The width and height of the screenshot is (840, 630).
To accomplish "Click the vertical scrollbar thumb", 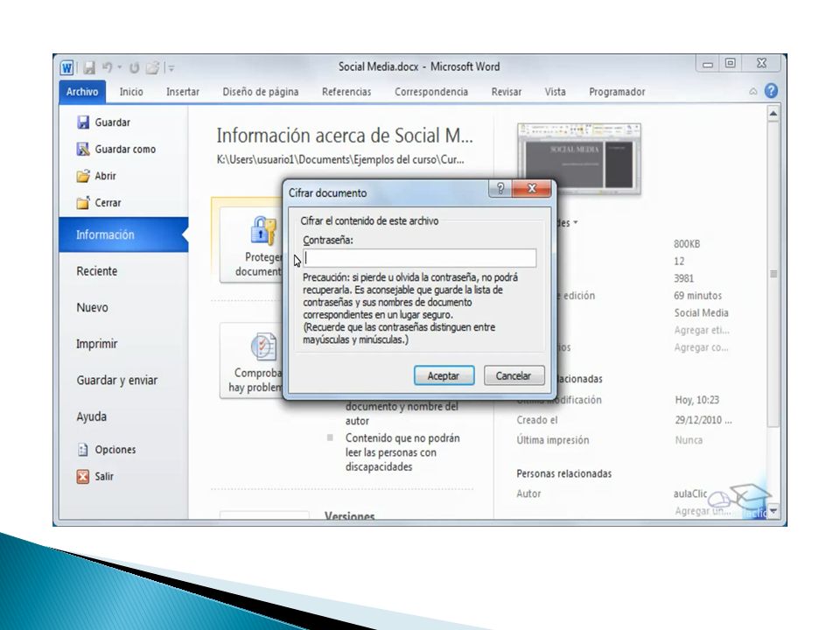I will pos(773,274).
